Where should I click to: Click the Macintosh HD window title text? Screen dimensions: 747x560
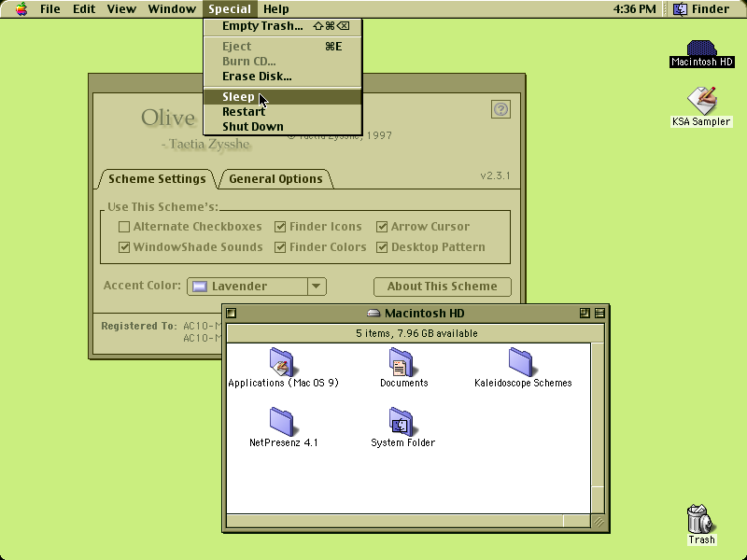coord(425,314)
